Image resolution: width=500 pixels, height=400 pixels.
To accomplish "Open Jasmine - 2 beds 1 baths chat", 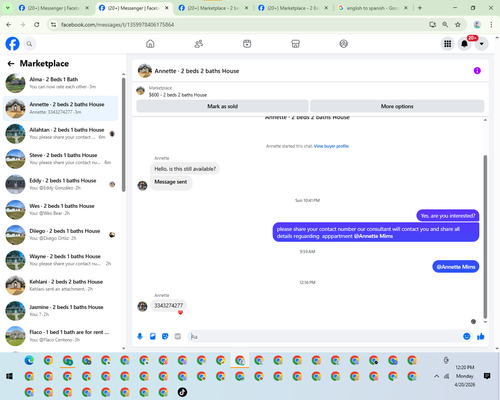I will (x=60, y=311).
